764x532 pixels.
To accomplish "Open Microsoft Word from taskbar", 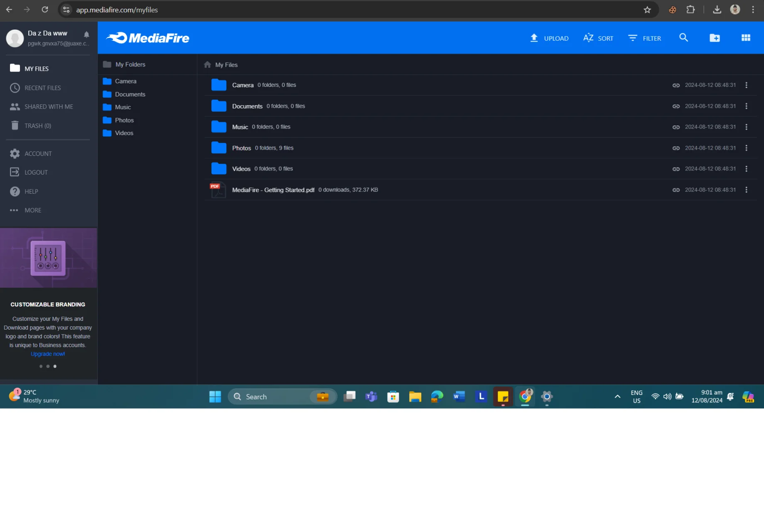I will point(459,397).
